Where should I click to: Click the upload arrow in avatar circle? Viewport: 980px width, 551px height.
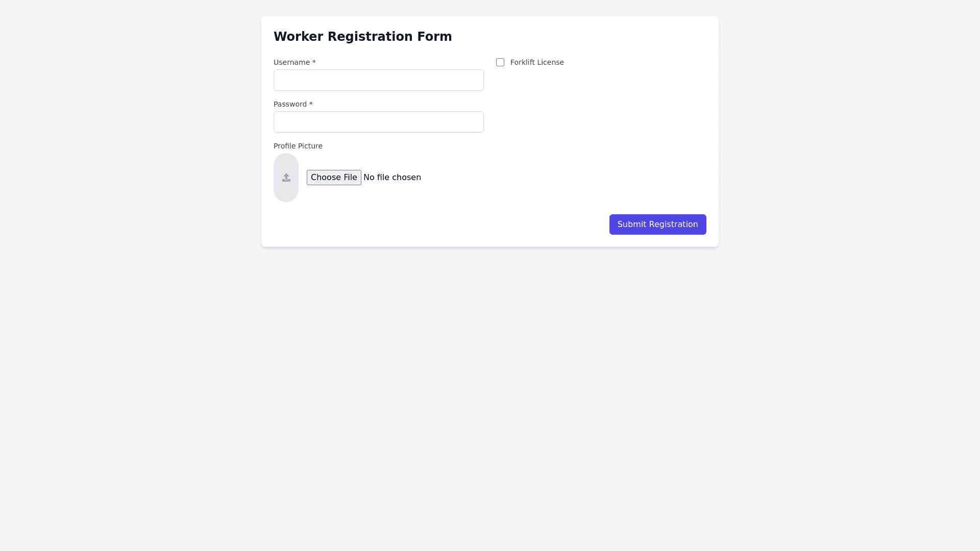click(x=286, y=178)
